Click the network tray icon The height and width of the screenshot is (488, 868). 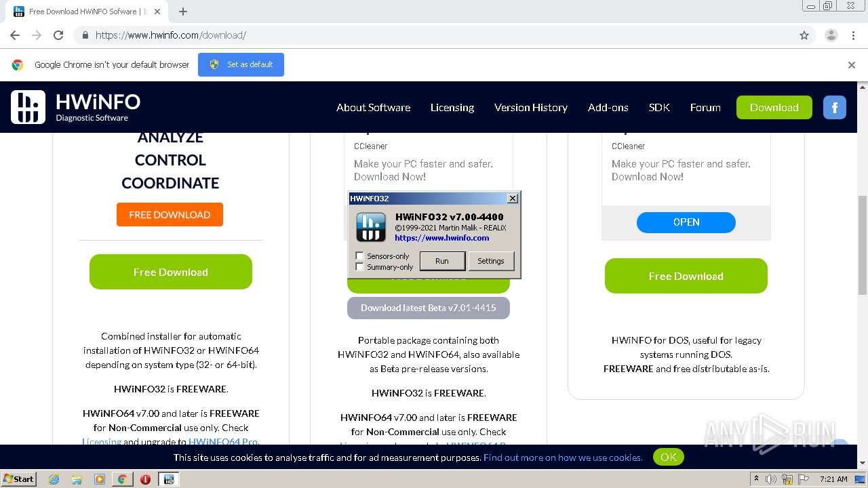[x=788, y=479]
